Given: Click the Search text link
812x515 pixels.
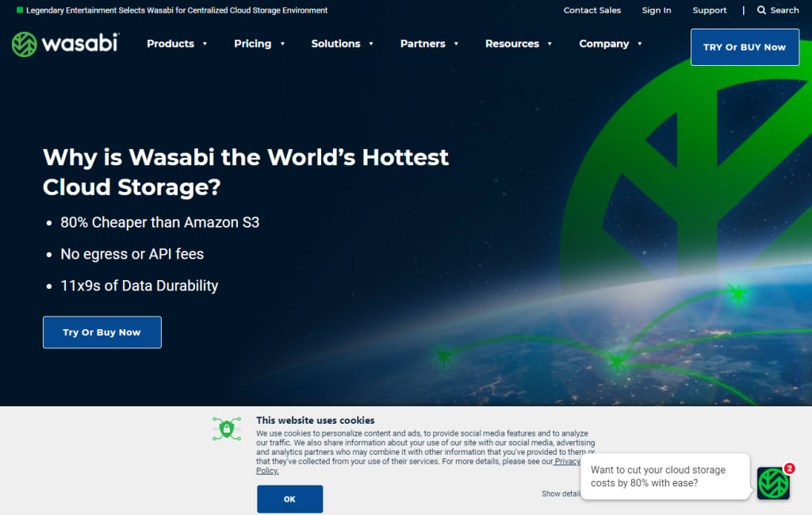Looking at the screenshot, I should [x=784, y=10].
